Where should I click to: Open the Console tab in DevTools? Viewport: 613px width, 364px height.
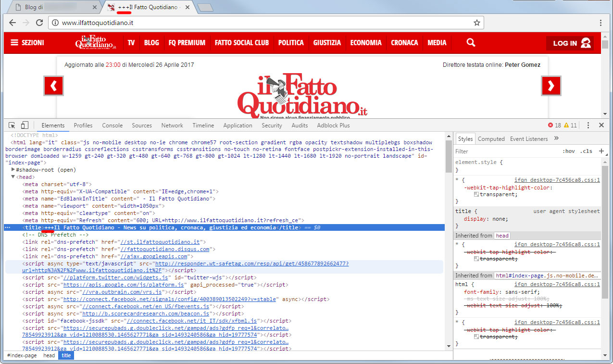(113, 126)
